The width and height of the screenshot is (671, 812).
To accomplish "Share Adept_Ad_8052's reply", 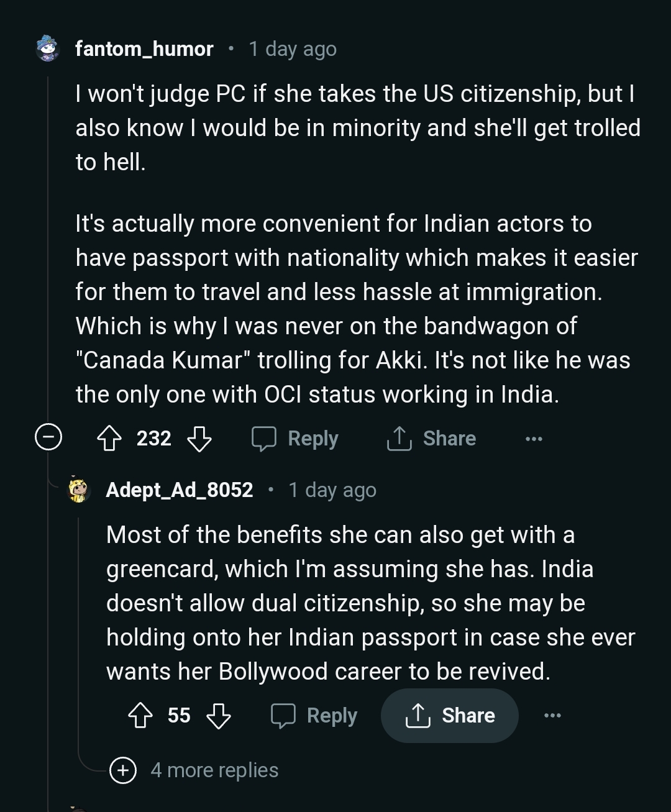I will 450,716.
